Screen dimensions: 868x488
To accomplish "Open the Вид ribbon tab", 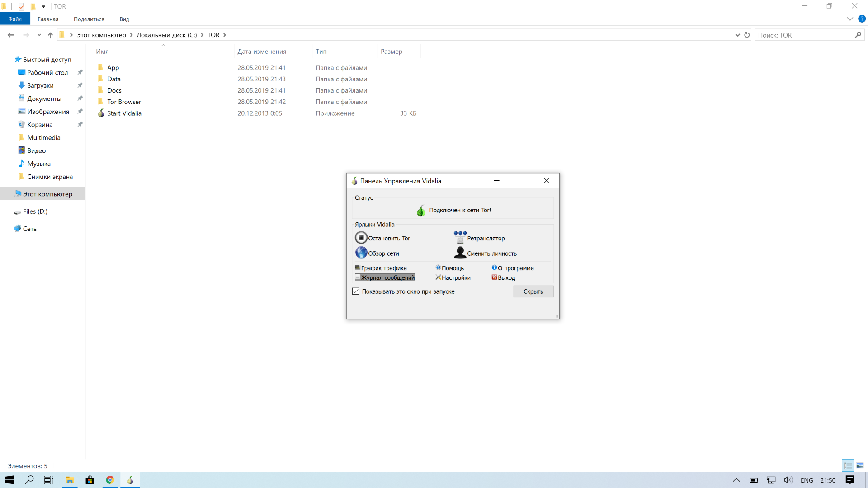I will pos(124,19).
